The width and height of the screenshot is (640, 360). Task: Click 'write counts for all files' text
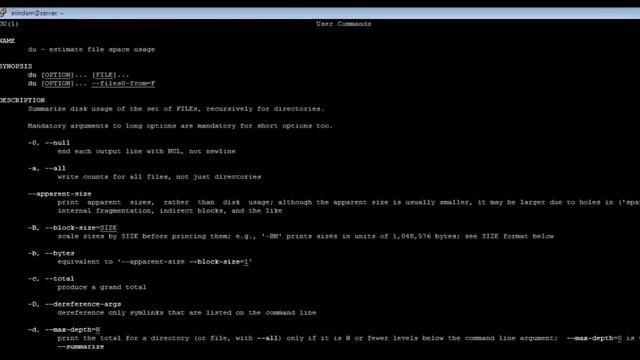[x=159, y=177]
